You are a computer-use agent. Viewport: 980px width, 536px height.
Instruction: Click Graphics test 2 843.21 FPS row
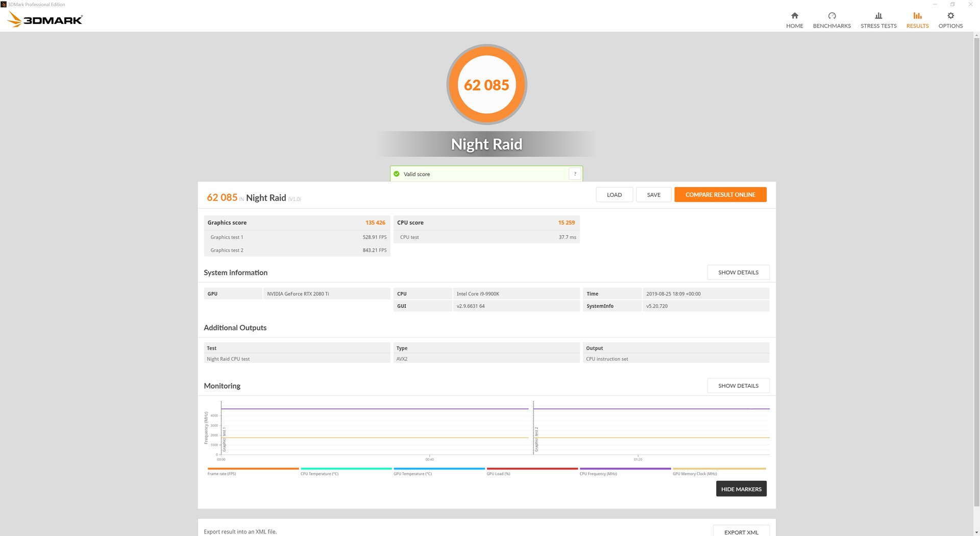pos(297,250)
